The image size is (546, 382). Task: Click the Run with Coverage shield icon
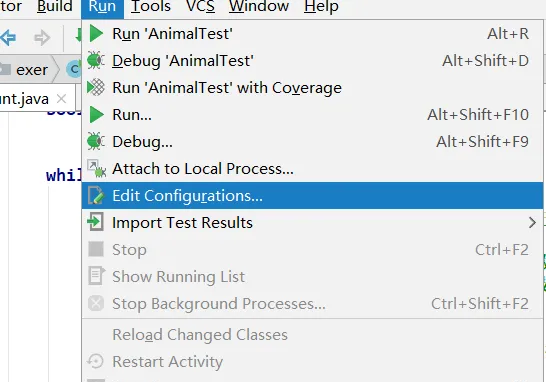(x=96, y=87)
